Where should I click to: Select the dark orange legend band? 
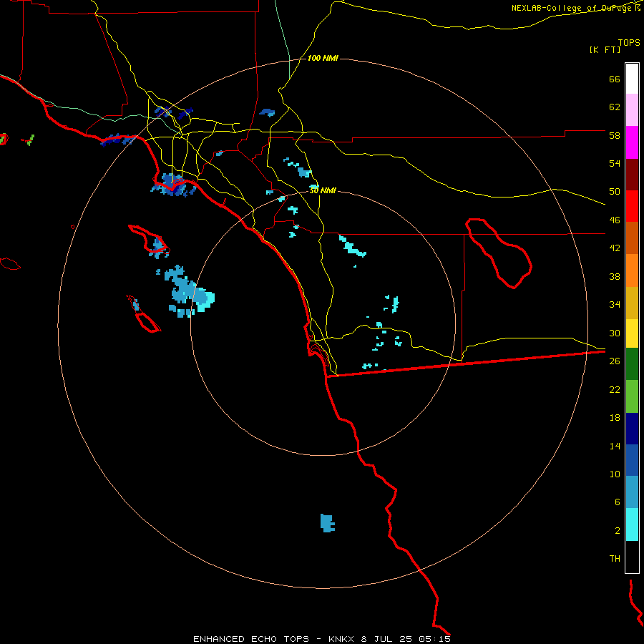[632, 238]
